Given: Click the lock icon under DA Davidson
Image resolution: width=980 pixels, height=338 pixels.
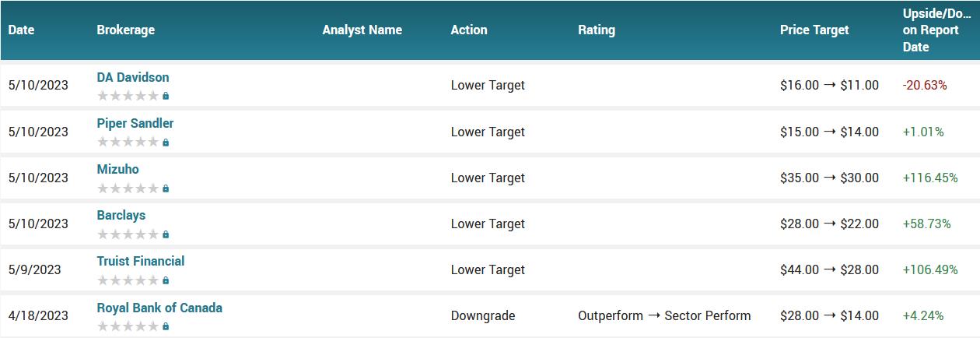Looking at the screenshot, I should click(x=166, y=96).
